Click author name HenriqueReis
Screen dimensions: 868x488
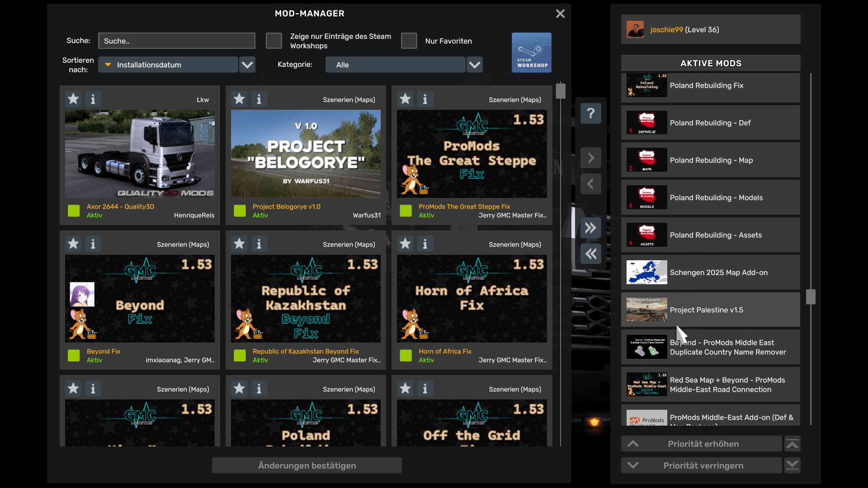[194, 215]
